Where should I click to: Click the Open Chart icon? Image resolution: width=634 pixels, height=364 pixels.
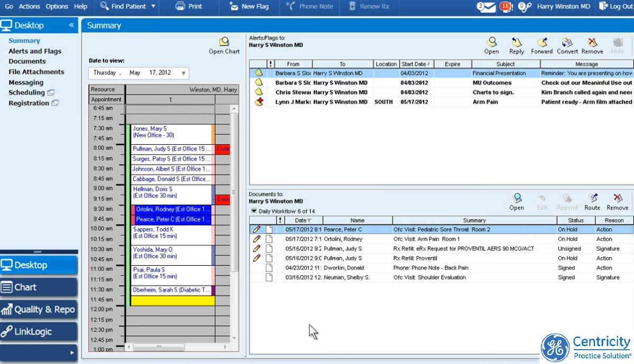tap(224, 45)
